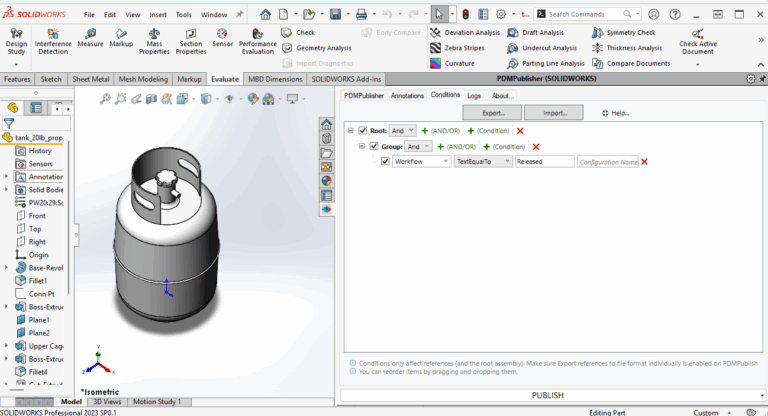The height and width of the screenshot is (416, 768).
Task: Open Undercut Analysis
Action: pyautogui.click(x=542, y=48)
